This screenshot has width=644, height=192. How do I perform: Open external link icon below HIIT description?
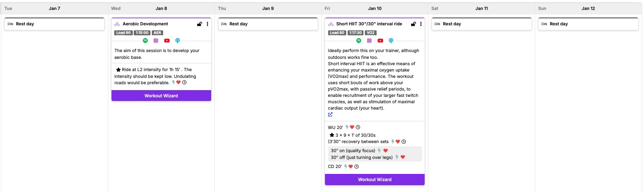(x=330, y=115)
